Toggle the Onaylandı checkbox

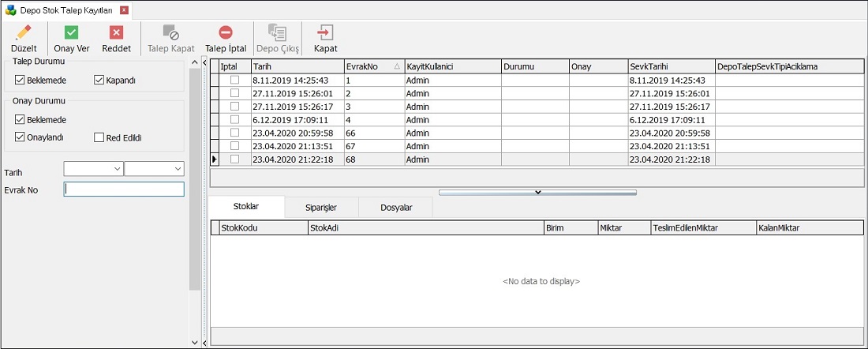click(x=20, y=137)
